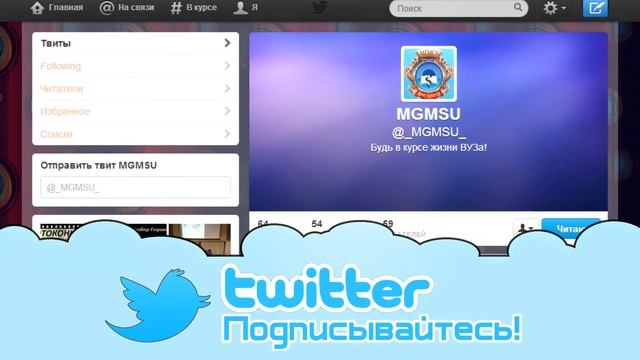The height and width of the screenshot is (360, 640).
Task: Click the 54 following count
Action: coord(317,224)
